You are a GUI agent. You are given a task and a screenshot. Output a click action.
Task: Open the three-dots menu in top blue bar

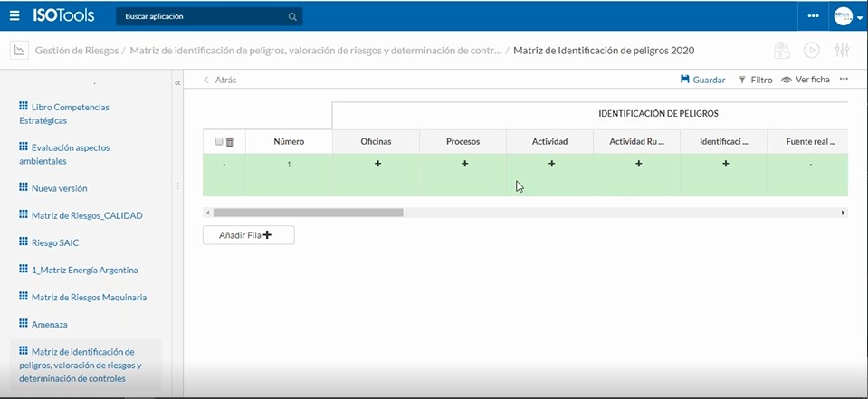(814, 16)
